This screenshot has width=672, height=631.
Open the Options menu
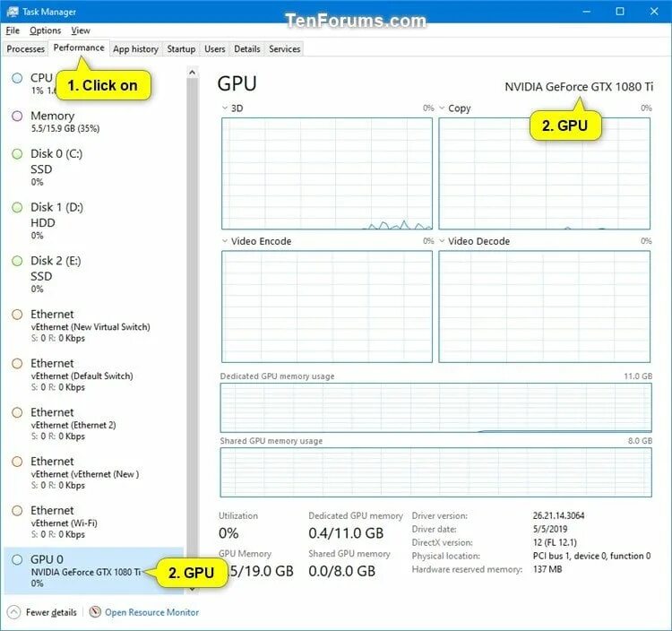45,30
